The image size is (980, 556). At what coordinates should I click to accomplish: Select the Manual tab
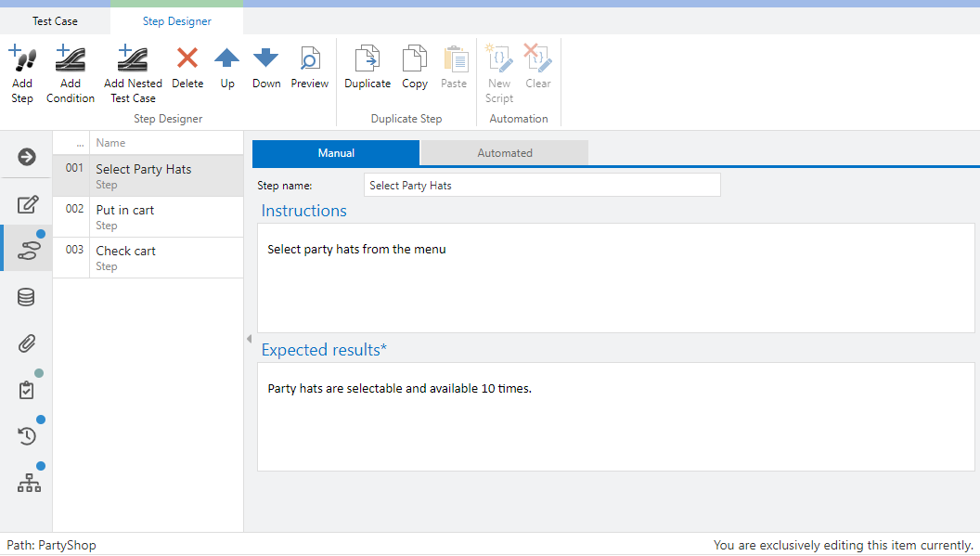pyautogui.click(x=336, y=153)
